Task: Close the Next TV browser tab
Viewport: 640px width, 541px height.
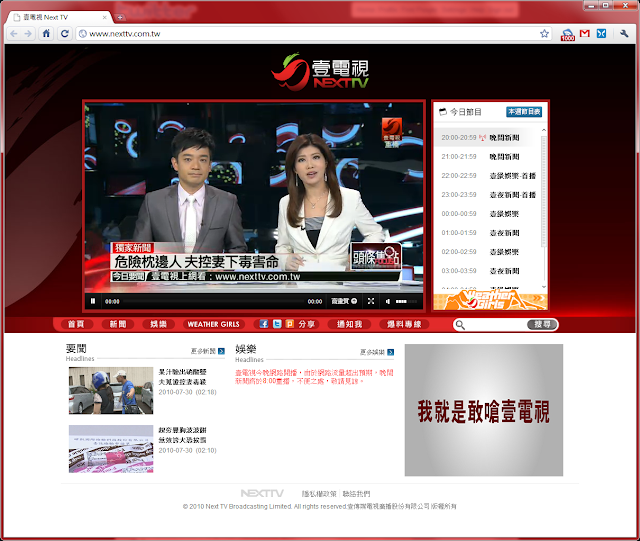Action: coord(104,17)
